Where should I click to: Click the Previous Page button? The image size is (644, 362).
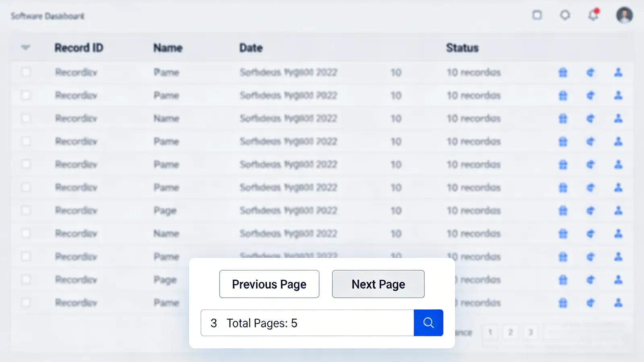point(269,284)
